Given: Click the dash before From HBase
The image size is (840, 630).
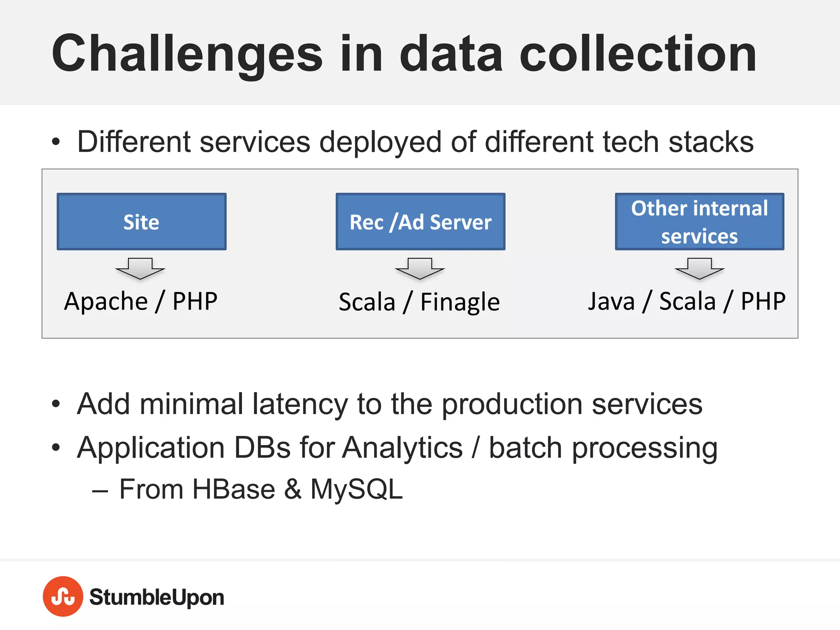Looking at the screenshot, I should [100, 491].
